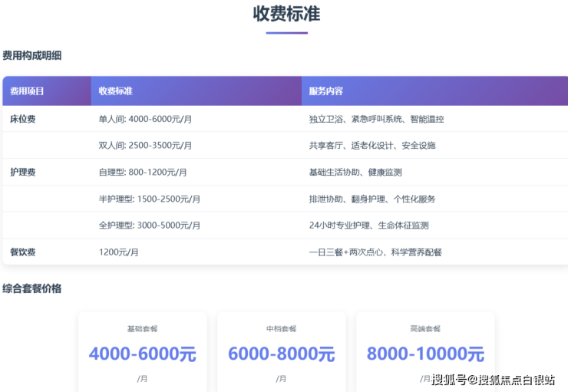Click the 搜狐号@搜狐焦点白银站 watermark
568x392 pixels.
[x=493, y=380]
